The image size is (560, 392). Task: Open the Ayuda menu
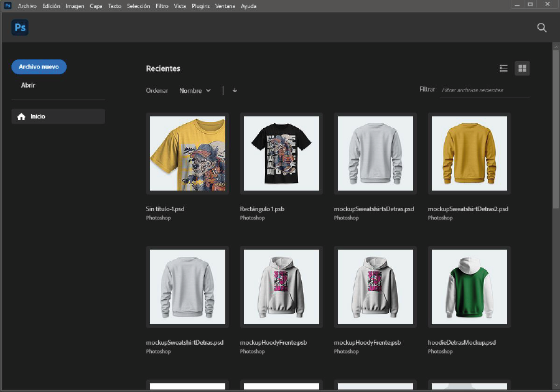(x=248, y=6)
